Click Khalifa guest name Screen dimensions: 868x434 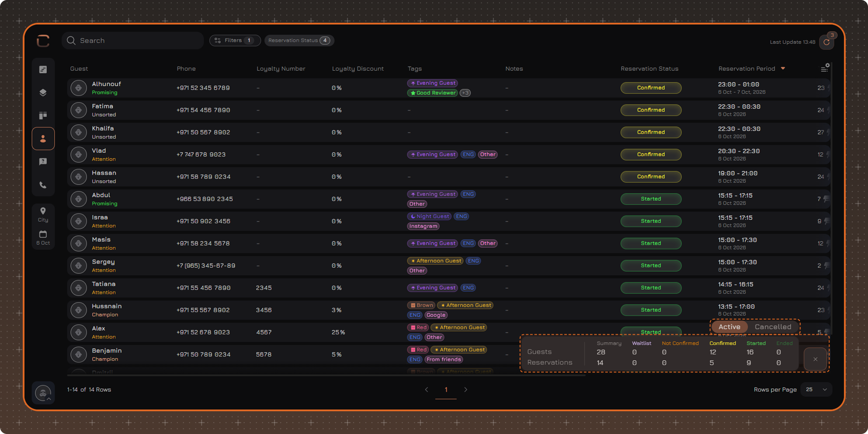pyautogui.click(x=103, y=129)
